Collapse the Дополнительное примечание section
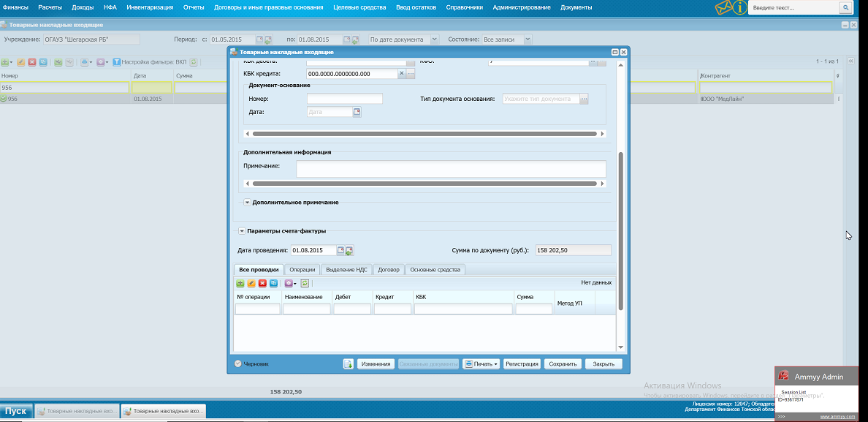868x422 pixels. (x=248, y=202)
